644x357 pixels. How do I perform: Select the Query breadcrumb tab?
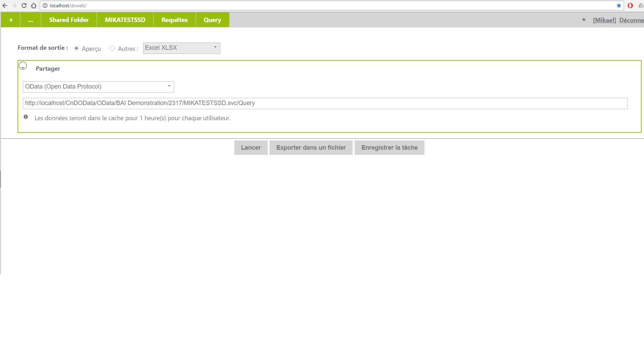click(212, 20)
